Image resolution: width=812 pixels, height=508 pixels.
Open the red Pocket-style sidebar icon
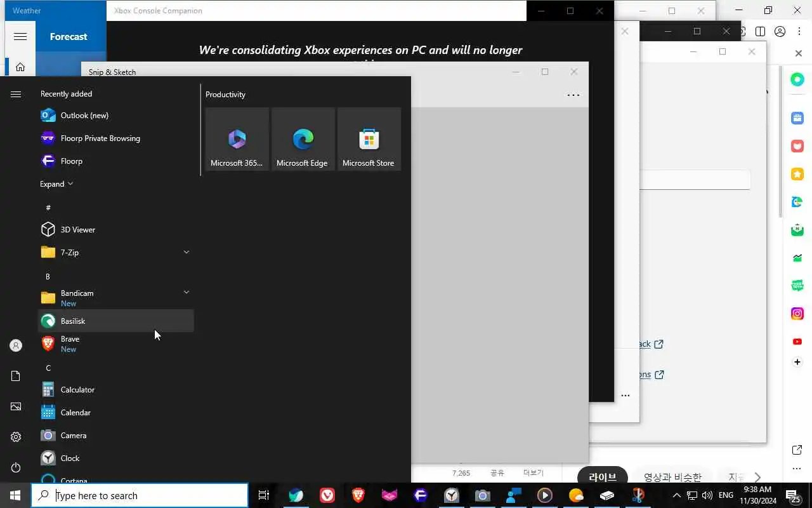pos(797,146)
